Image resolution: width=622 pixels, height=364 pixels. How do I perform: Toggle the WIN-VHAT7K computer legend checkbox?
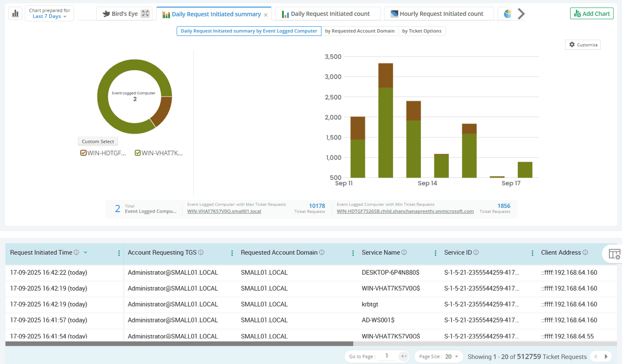click(x=138, y=153)
